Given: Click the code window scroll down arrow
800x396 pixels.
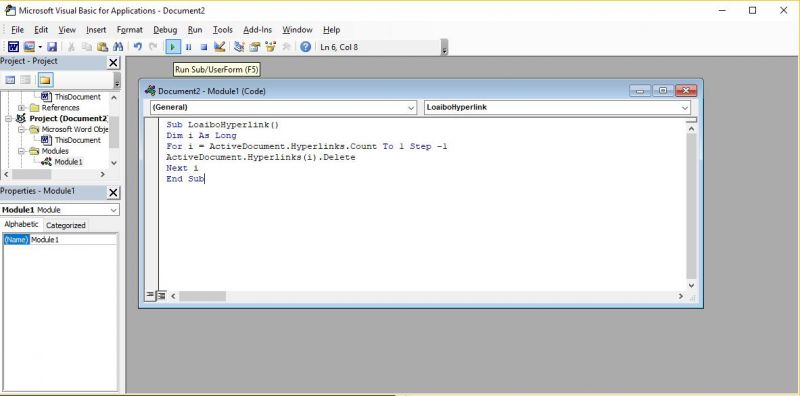Looking at the screenshot, I should pos(691,286).
